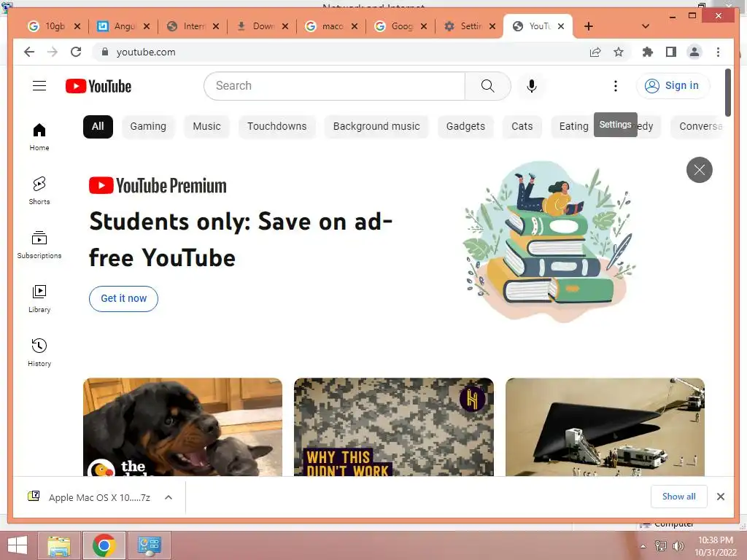Go to Home in sidebar
Image resolution: width=747 pixels, height=560 pixels.
coord(39,137)
